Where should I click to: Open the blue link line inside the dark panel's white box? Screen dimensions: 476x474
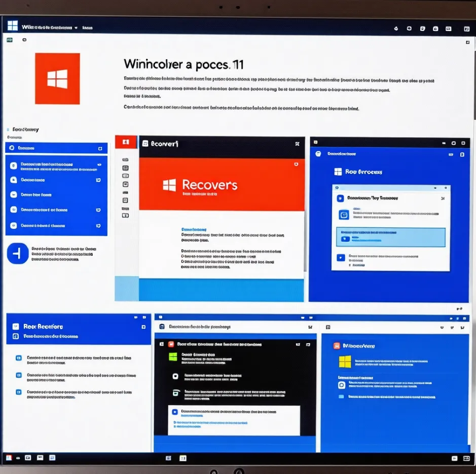[210, 422]
